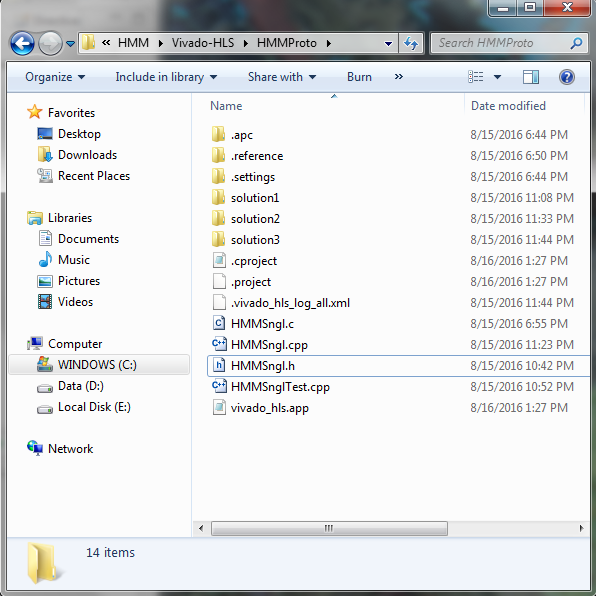The height and width of the screenshot is (596, 596).
Task: Select the vivado_hls.app file
Action: click(260, 408)
